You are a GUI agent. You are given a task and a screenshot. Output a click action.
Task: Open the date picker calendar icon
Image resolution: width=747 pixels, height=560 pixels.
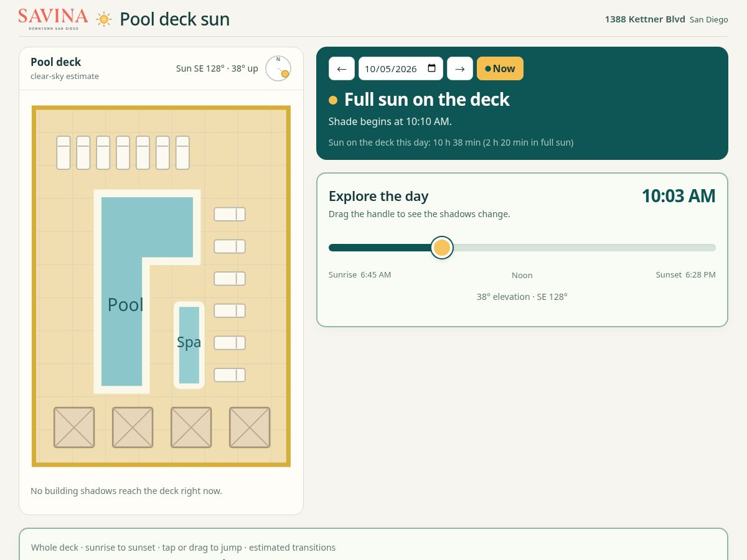point(432,68)
